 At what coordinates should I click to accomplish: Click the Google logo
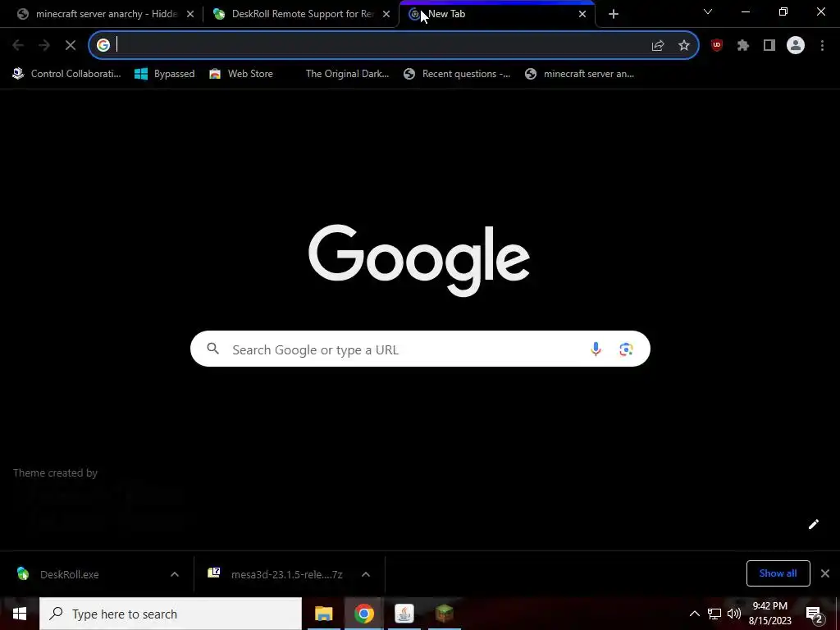419,260
